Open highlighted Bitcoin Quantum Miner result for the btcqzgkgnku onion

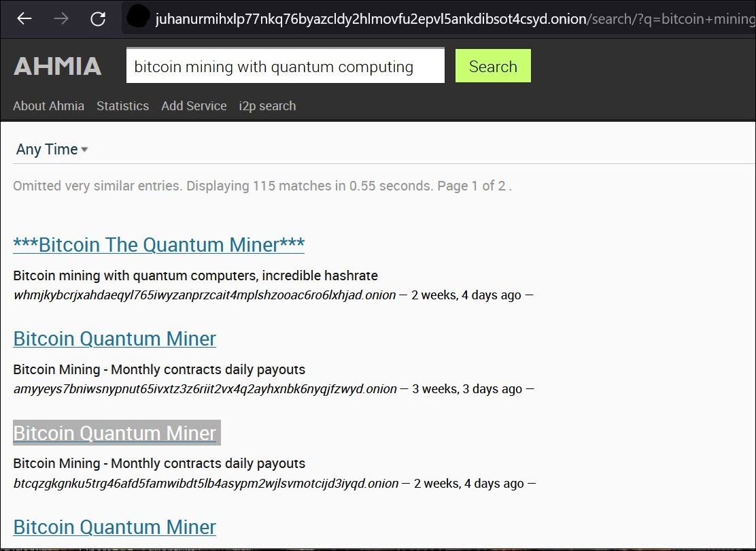pyautogui.click(x=116, y=433)
